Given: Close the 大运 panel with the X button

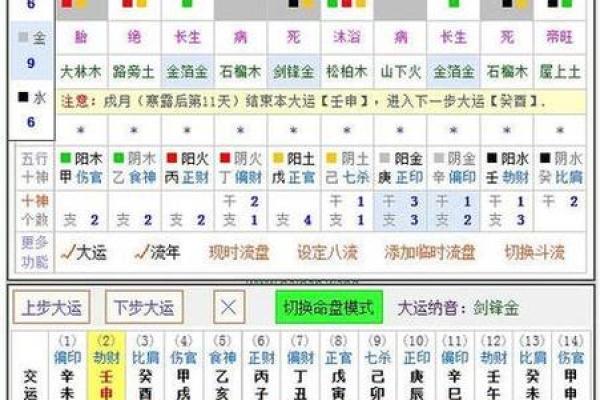Looking at the screenshot, I should coord(229,307).
